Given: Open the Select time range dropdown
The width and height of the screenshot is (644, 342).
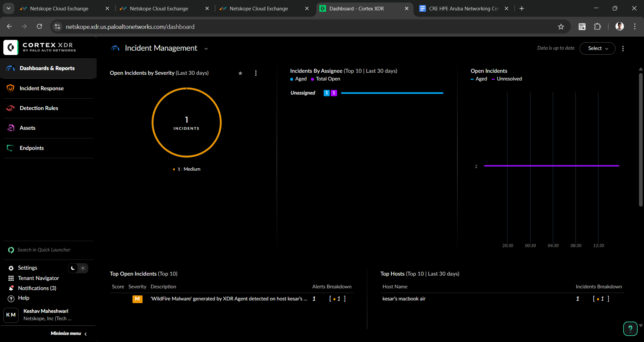Looking at the screenshot, I should 597,48.
